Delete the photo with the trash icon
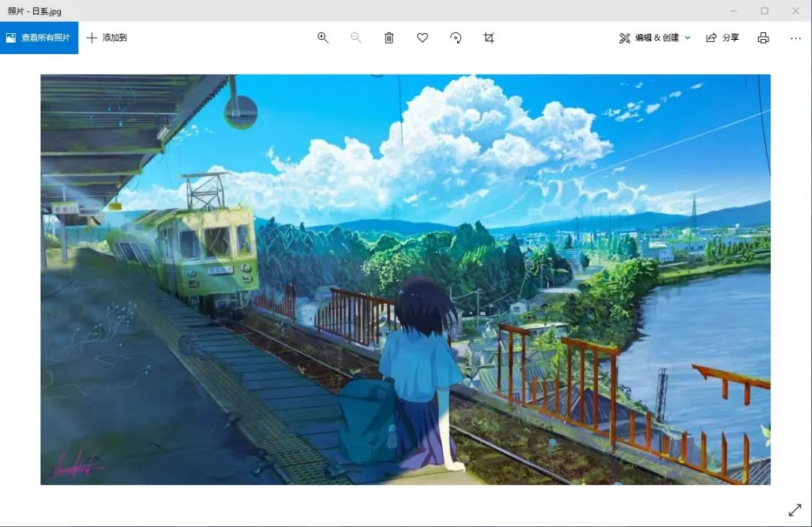This screenshot has width=812, height=527. coord(389,38)
